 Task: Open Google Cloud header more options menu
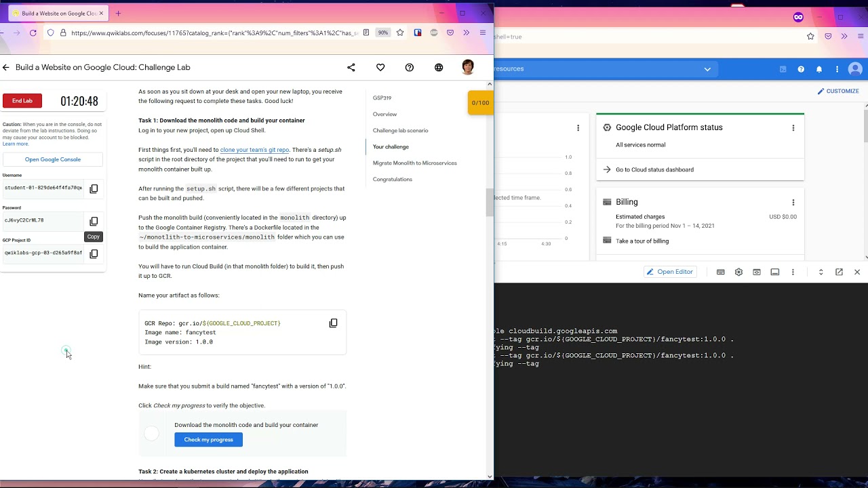coord(837,69)
